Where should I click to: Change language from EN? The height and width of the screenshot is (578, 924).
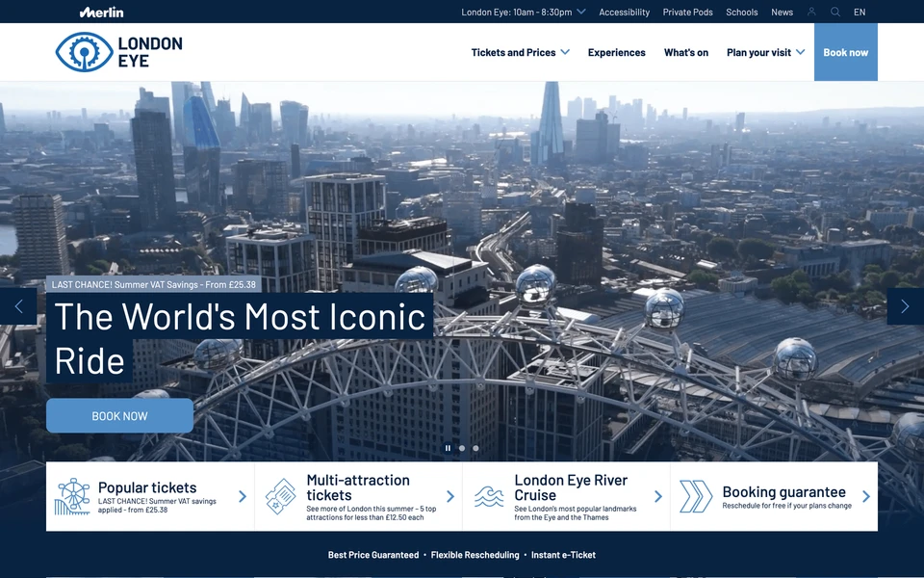coord(860,12)
